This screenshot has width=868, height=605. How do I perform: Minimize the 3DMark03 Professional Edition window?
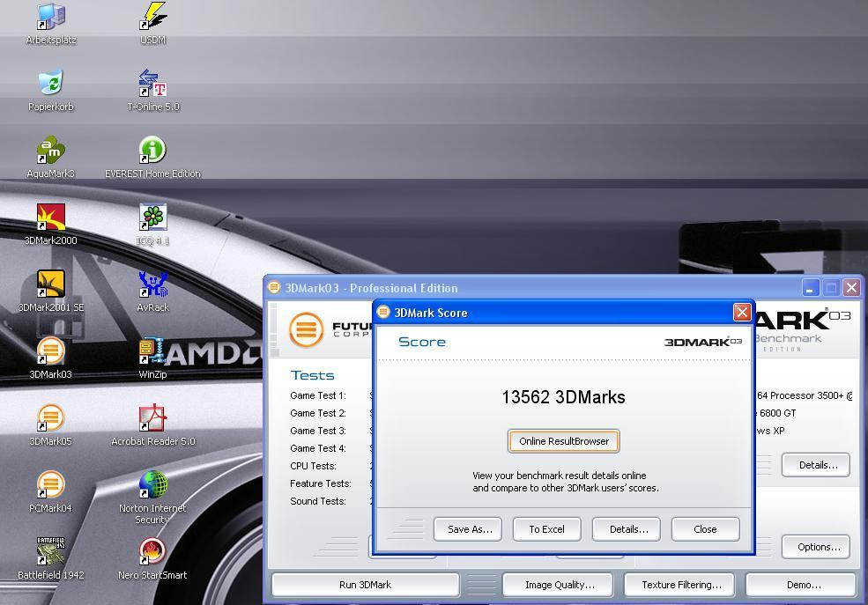810,288
